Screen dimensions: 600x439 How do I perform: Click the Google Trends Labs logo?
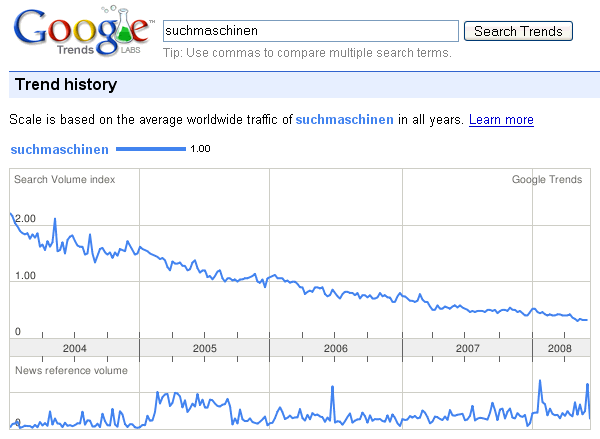78,33
